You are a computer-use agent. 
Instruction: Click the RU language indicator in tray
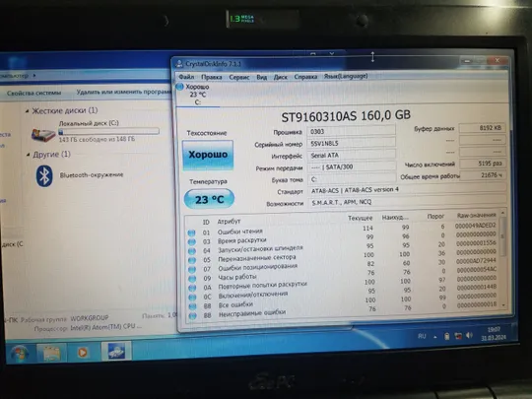(x=422, y=336)
